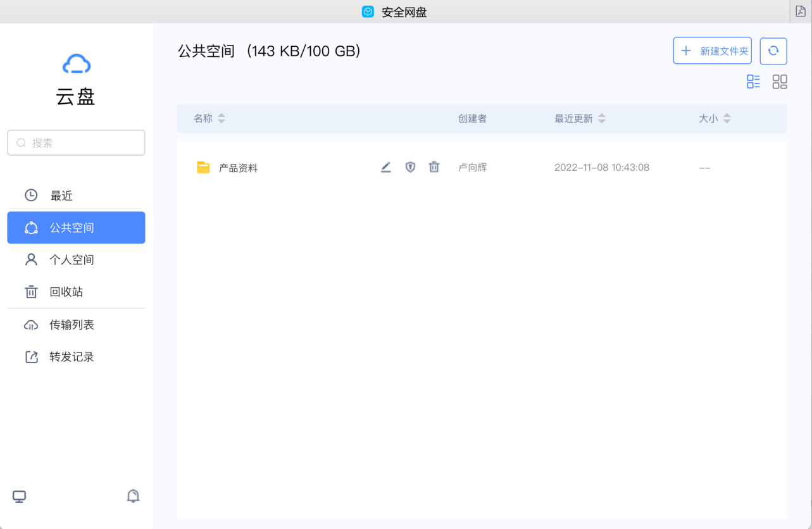
Task: Click the security shield icon next to 产品资料
Action: coord(410,167)
